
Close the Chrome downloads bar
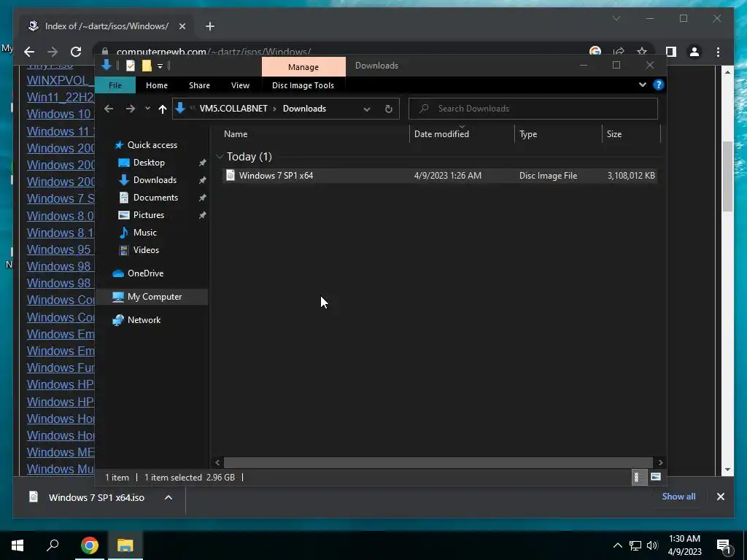(720, 497)
